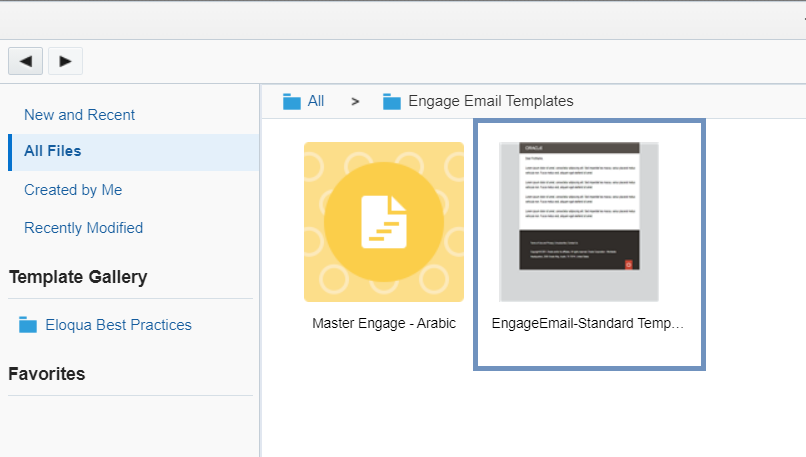
Task: Click the document icon on Master Engage tile
Action: [x=384, y=221]
